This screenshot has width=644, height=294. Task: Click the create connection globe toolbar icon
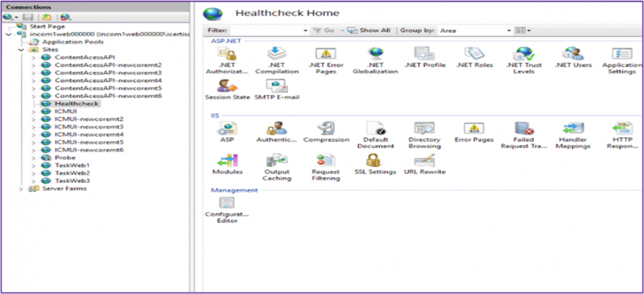click(x=8, y=17)
